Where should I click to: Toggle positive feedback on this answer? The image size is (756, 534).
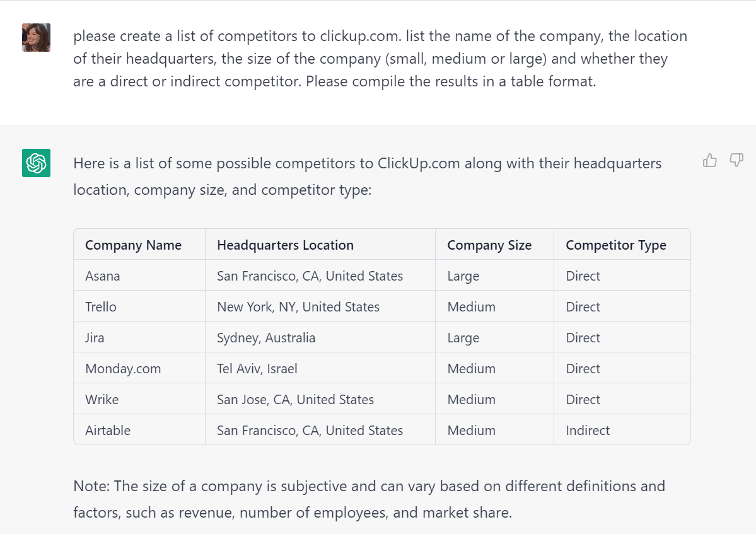pyautogui.click(x=709, y=161)
